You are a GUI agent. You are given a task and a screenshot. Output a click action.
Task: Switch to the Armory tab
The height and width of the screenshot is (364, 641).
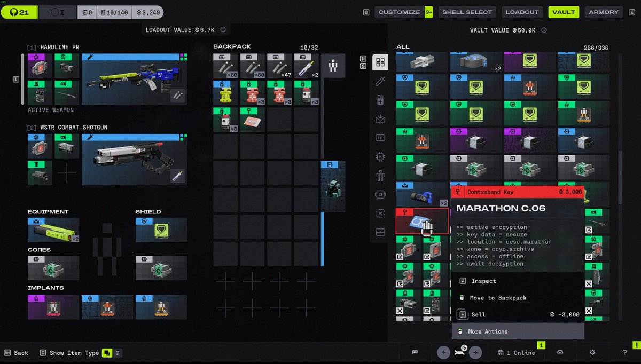coord(604,12)
